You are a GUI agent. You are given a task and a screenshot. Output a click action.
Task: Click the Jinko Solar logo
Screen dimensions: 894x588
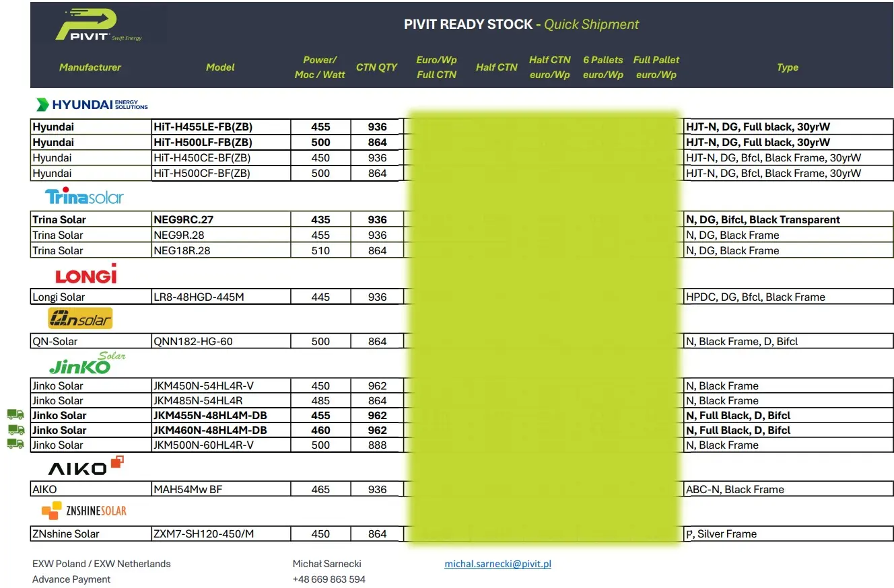coord(88,364)
